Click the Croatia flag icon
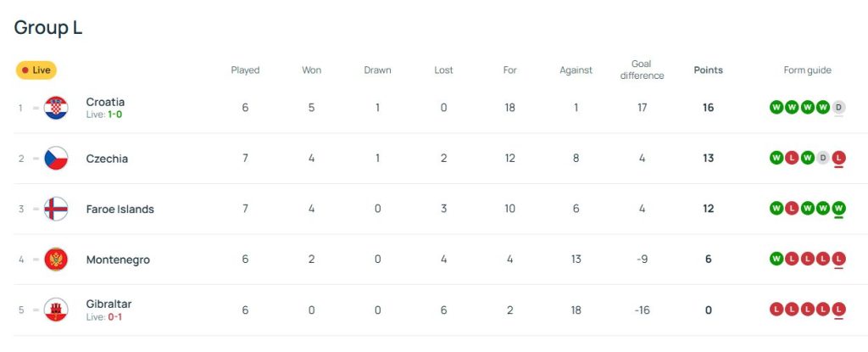The image size is (868, 352). pos(56,108)
